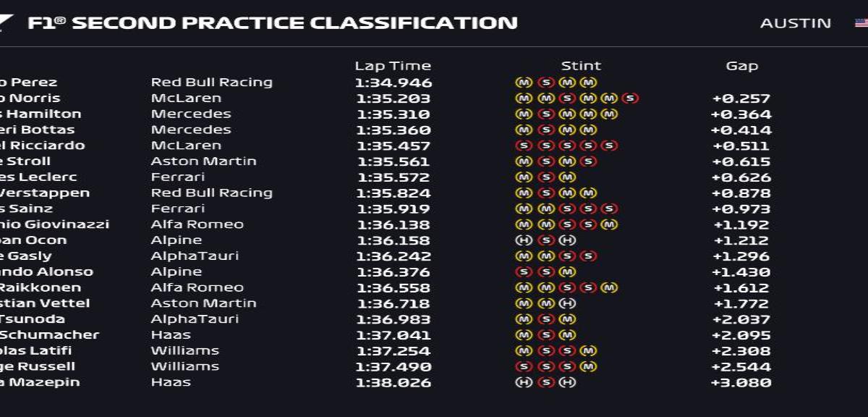Click the F1 logo beside the title
Screen dimensions: 868x417
[x=7, y=23]
